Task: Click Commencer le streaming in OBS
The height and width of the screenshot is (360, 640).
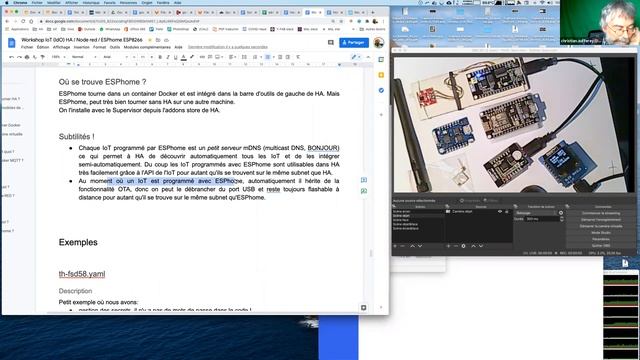Action: [601, 213]
